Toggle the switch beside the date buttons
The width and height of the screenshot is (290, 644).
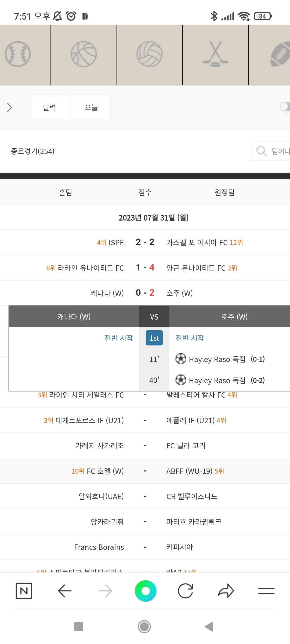click(284, 107)
